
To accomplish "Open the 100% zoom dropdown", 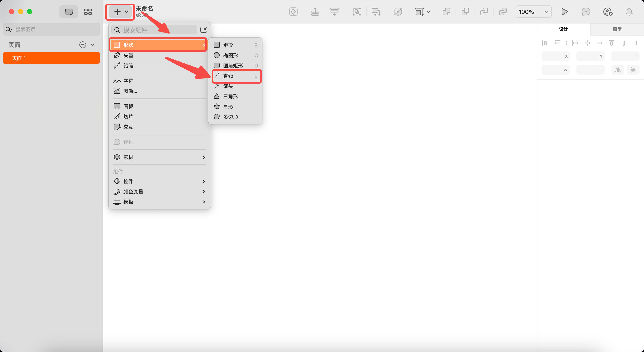I will pyautogui.click(x=533, y=12).
